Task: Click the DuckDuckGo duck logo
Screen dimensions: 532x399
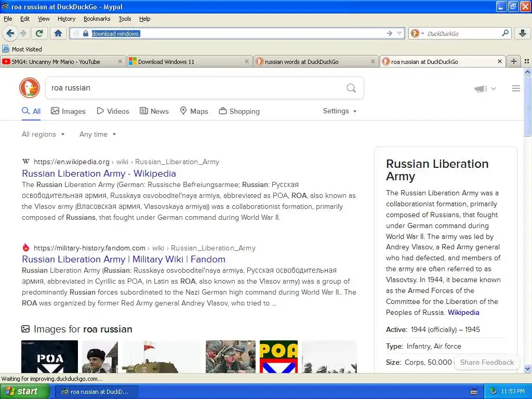Action: pyautogui.click(x=30, y=88)
